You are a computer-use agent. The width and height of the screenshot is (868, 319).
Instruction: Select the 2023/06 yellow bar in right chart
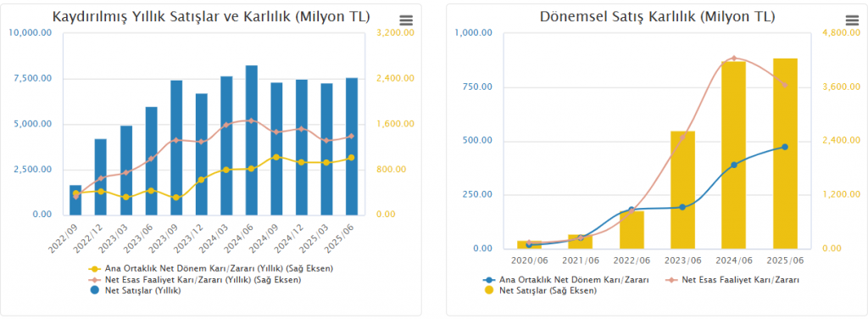point(682,190)
